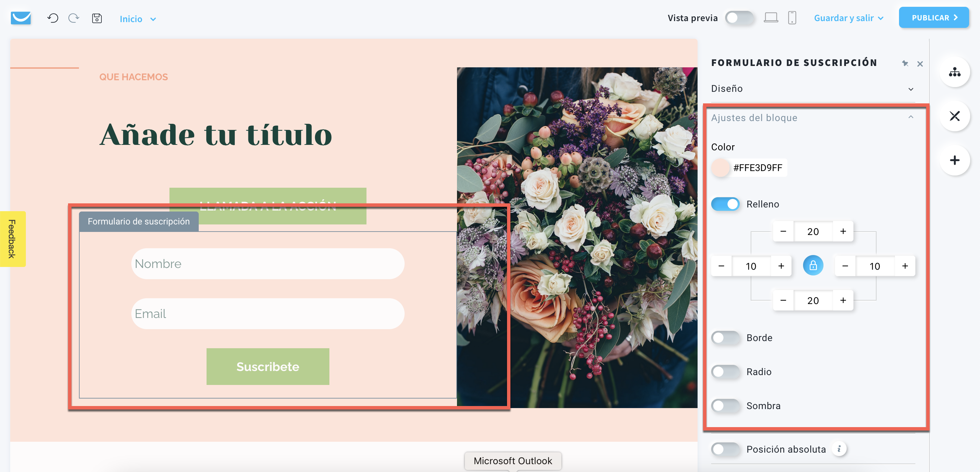Redo the last change
Screen dimensions: 980x472
73,18
